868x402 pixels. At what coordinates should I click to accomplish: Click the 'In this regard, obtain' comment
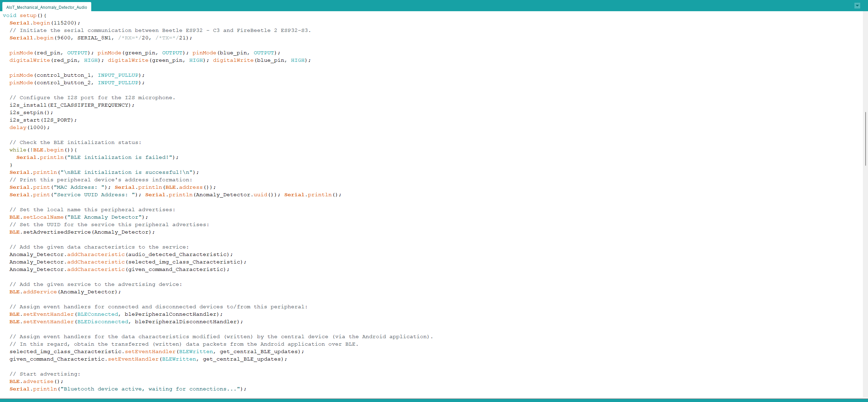pos(184,344)
